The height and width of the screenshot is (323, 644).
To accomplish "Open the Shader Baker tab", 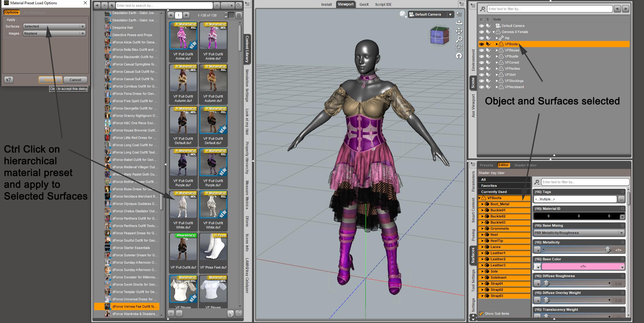I will pyautogui.click(x=525, y=165).
